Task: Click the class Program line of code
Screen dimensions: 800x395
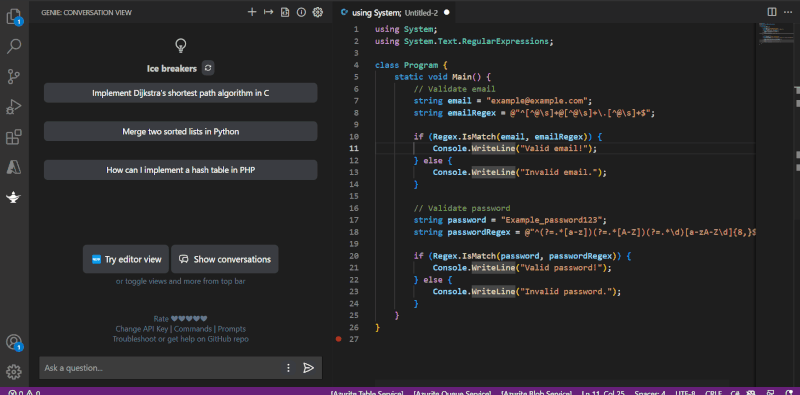Action: (411, 65)
